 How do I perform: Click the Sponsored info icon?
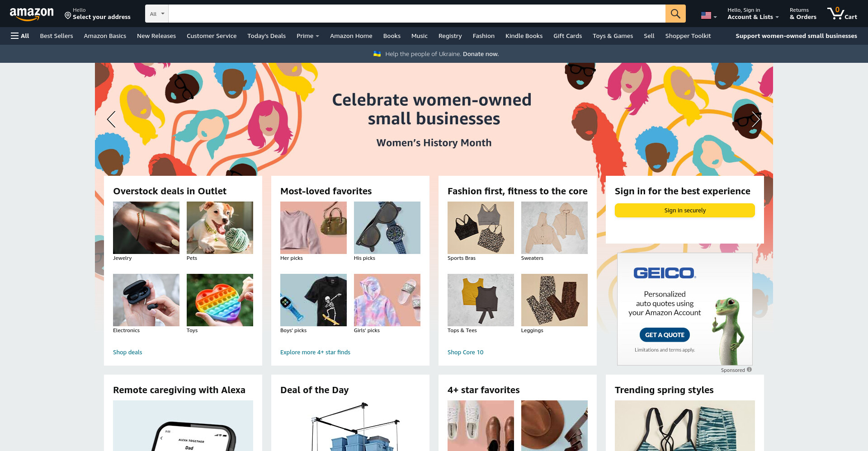[749, 370]
